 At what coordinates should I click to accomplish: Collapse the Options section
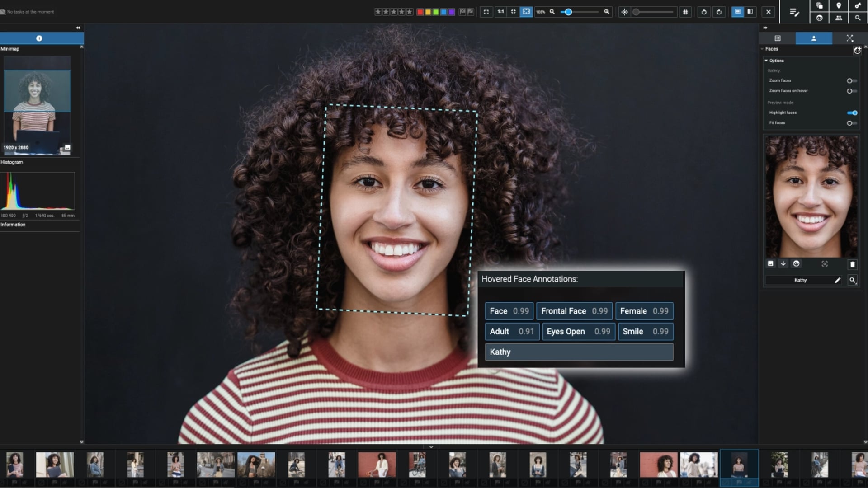766,61
